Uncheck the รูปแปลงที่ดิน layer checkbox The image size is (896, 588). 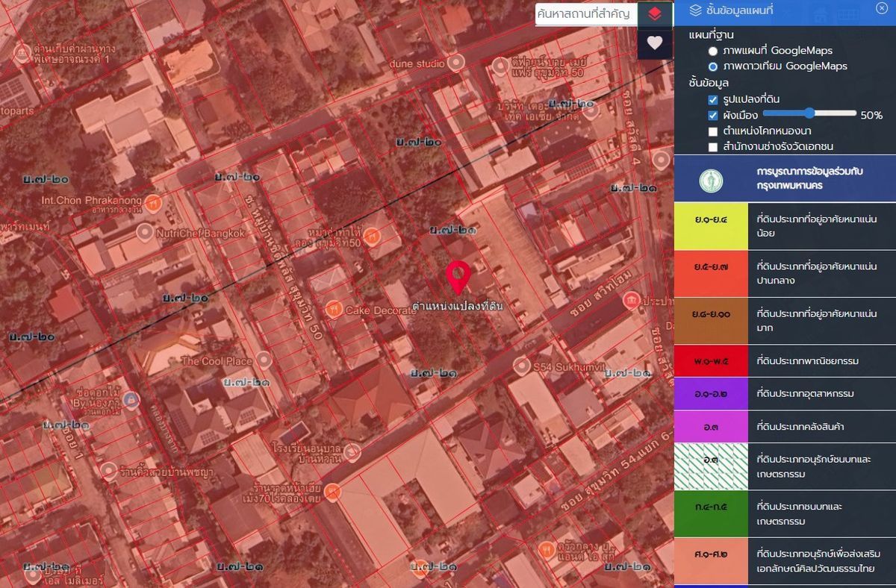click(x=713, y=99)
